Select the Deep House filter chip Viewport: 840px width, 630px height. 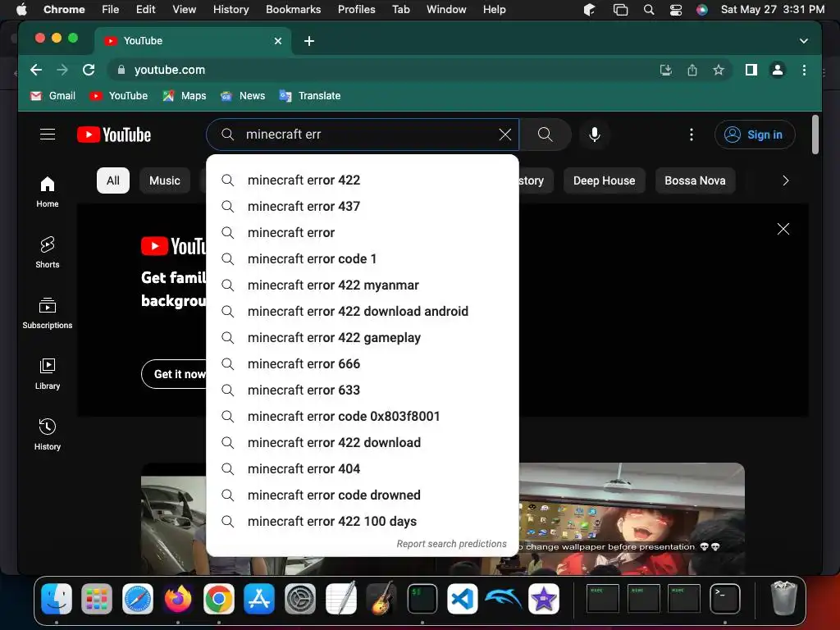(x=604, y=180)
